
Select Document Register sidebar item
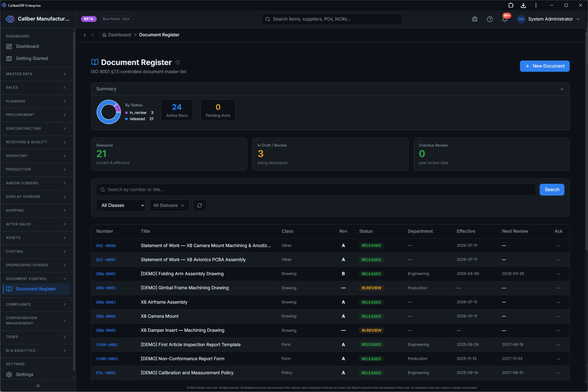[x=36, y=289]
